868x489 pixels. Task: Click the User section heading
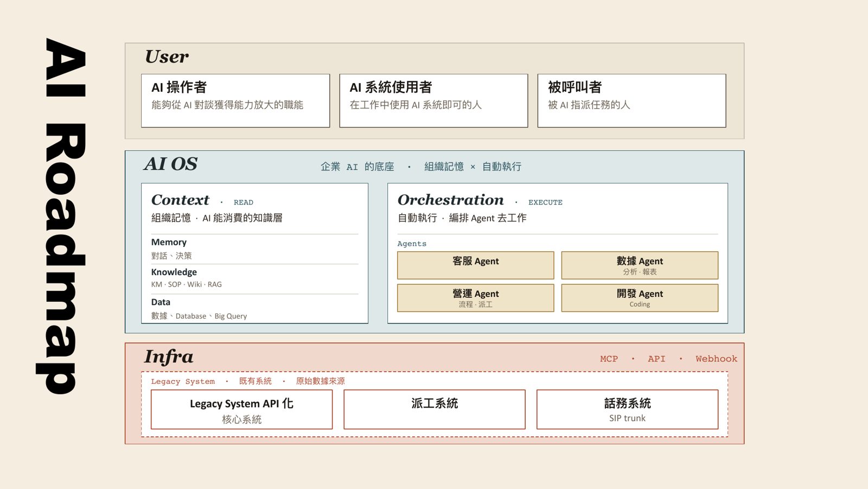click(x=167, y=56)
